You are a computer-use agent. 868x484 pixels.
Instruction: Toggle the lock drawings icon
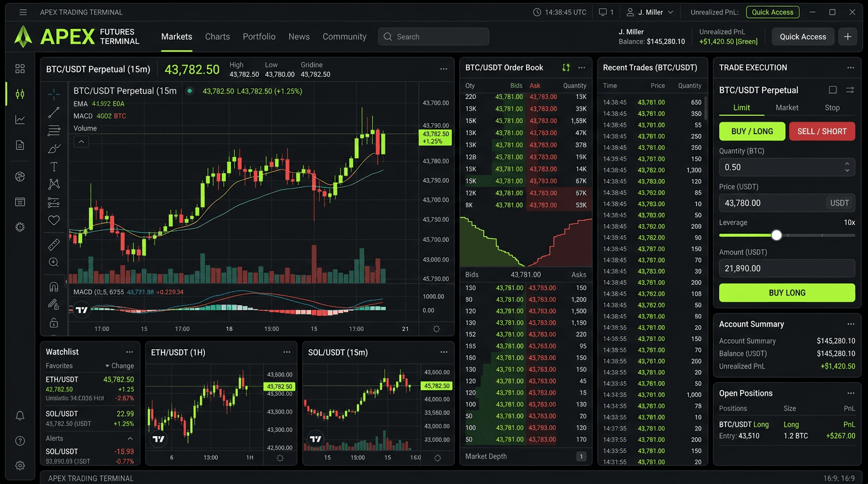(x=54, y=323)
